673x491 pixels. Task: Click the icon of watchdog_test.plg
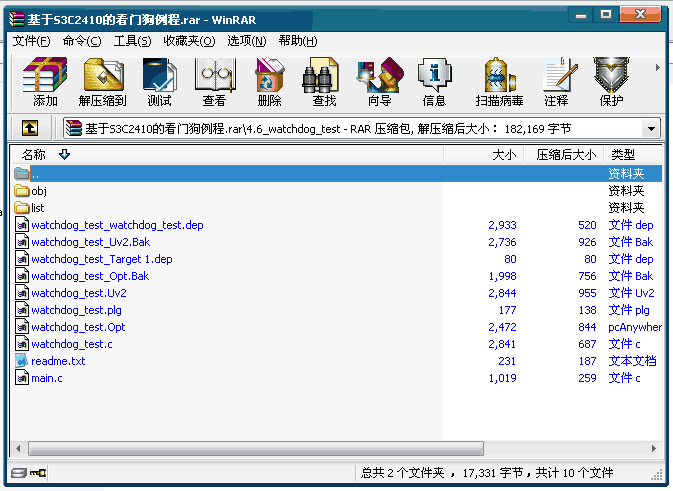click(21, 310)
